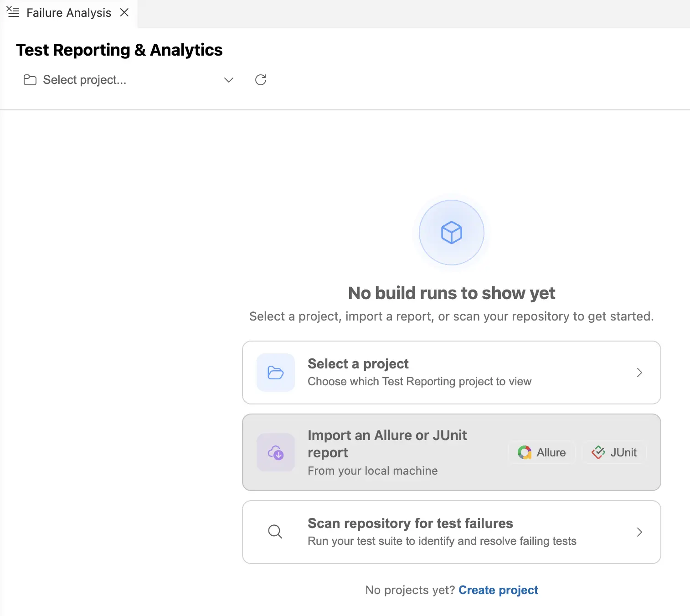690x616 pixels.
Task: Open the Select a project card
Action: point(452,373)
